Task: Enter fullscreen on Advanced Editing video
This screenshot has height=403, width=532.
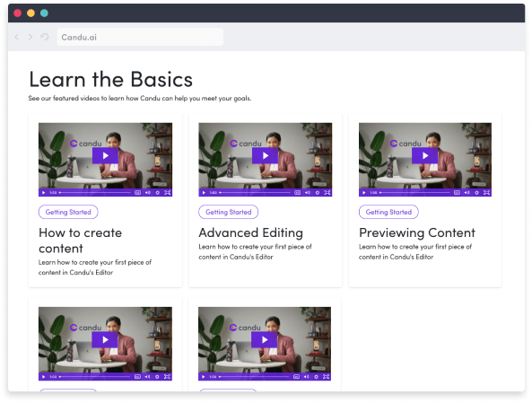Action: 327,192
